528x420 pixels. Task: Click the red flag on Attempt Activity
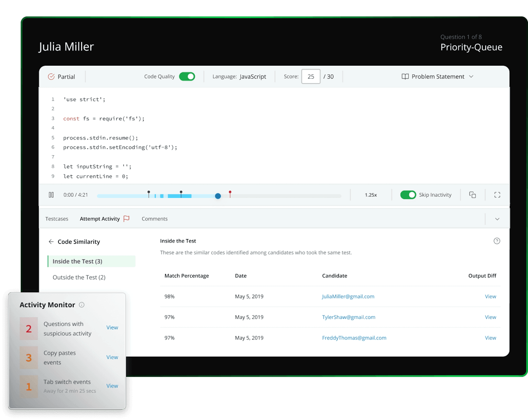click(126, 219)
